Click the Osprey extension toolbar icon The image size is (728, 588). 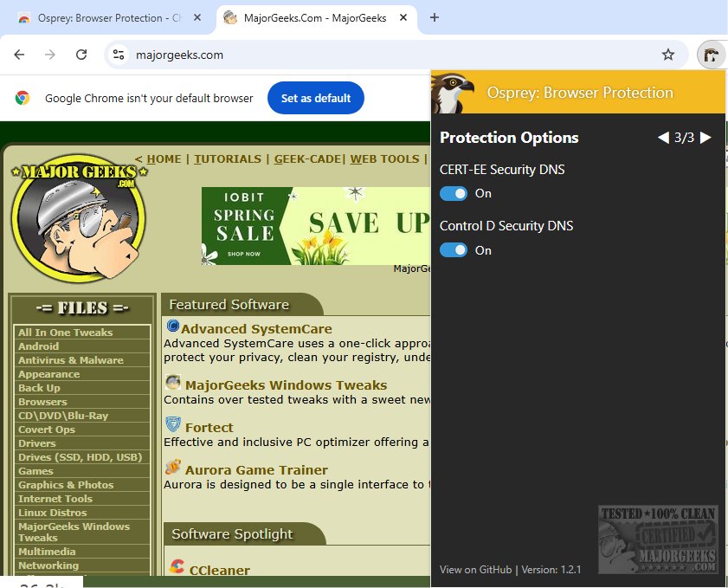(x=711, y=55)
